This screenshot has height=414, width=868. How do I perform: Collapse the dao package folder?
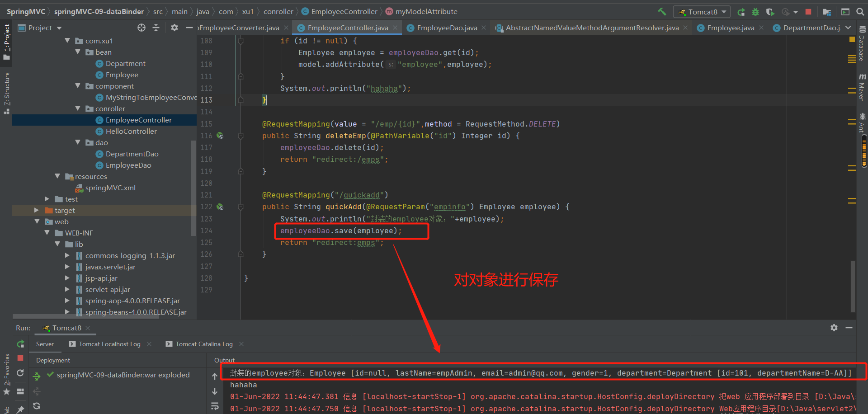pos(78,142)
